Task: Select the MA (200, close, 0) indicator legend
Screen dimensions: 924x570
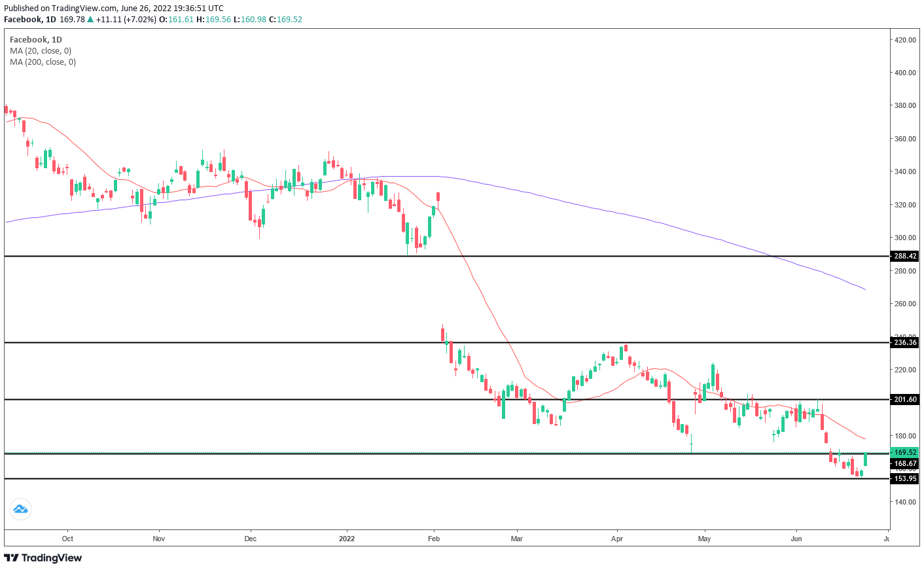Action: (43, 62)
